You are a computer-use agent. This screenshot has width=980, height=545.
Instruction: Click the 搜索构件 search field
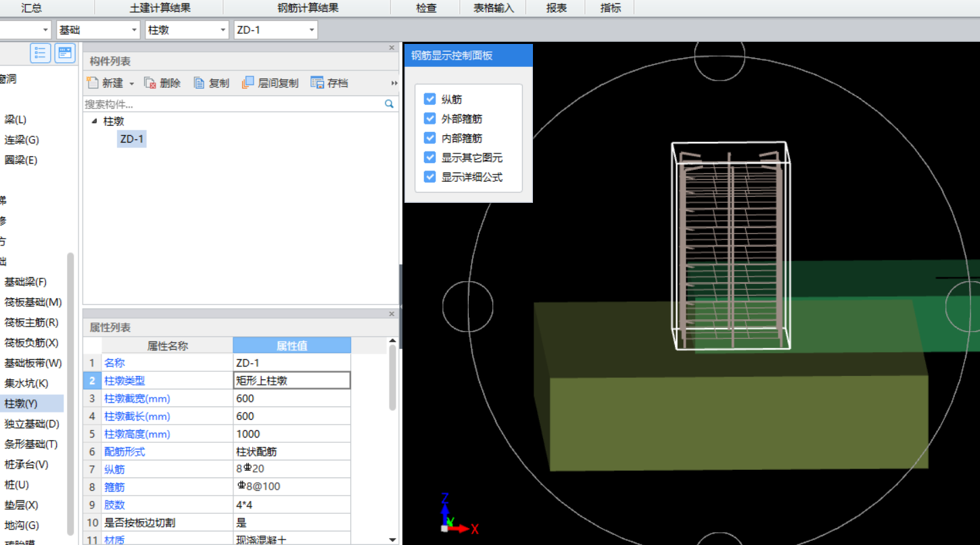233,104
